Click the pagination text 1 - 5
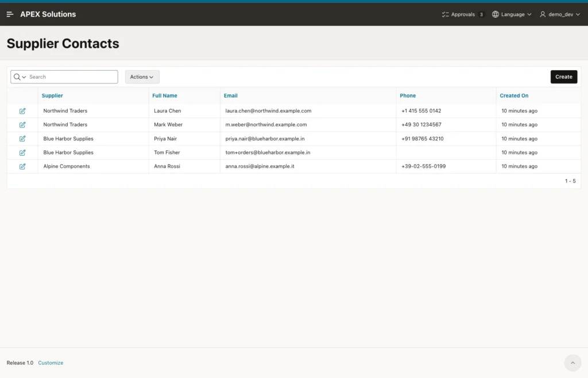588x378 pixels. [570, 181]
